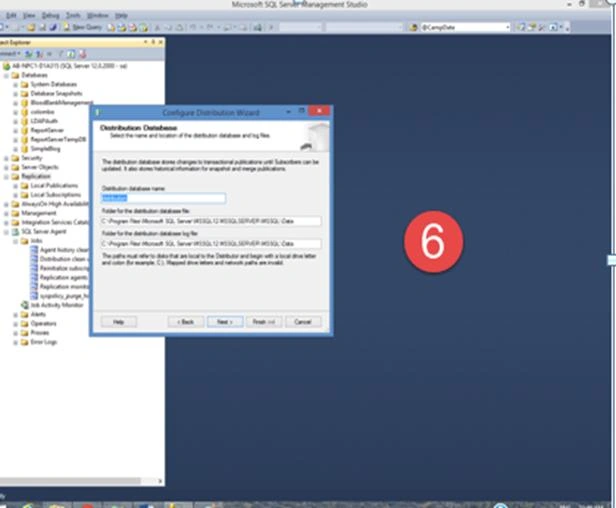
Task: Click the Filter icon in Object Explorer toolbar
Action: [x=60, y=53]
